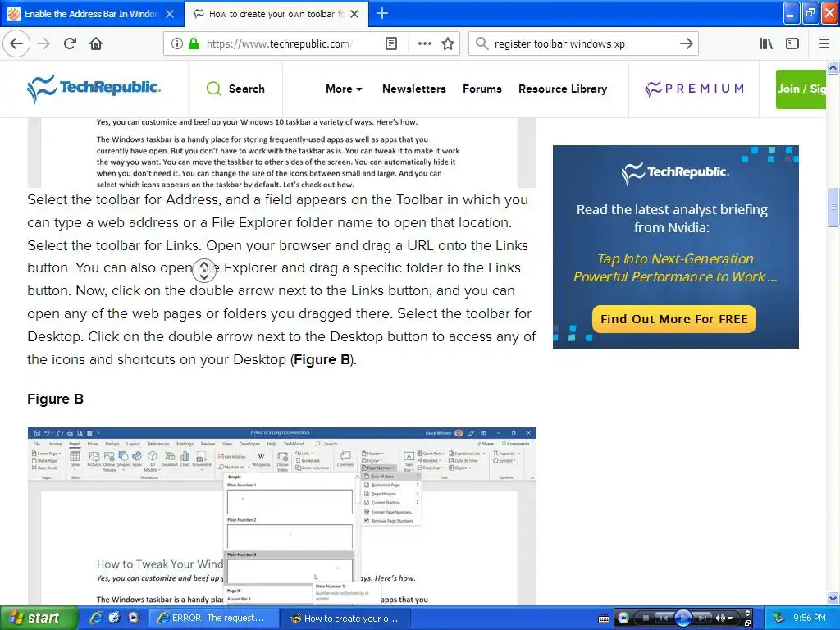Mute the media player toolbar speaker
Image resolution: width=840 pixels, height=630 pixels.
click(x=720, y=619)
